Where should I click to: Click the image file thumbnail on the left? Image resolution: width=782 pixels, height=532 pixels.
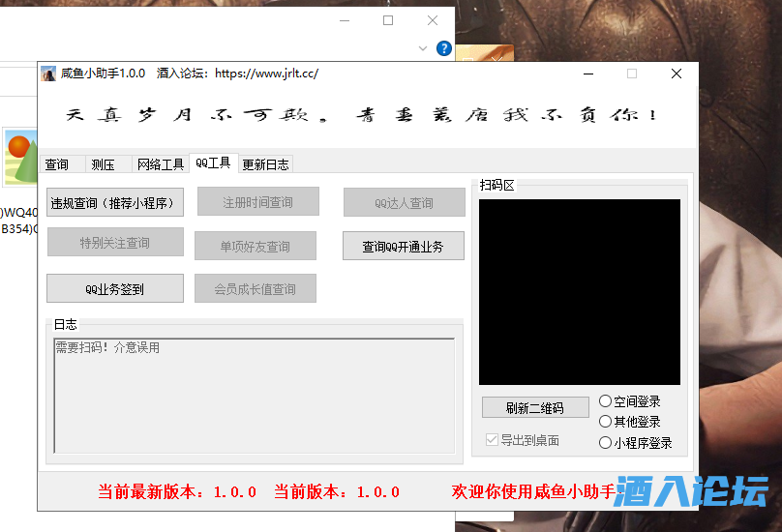[x=19, y=157]
